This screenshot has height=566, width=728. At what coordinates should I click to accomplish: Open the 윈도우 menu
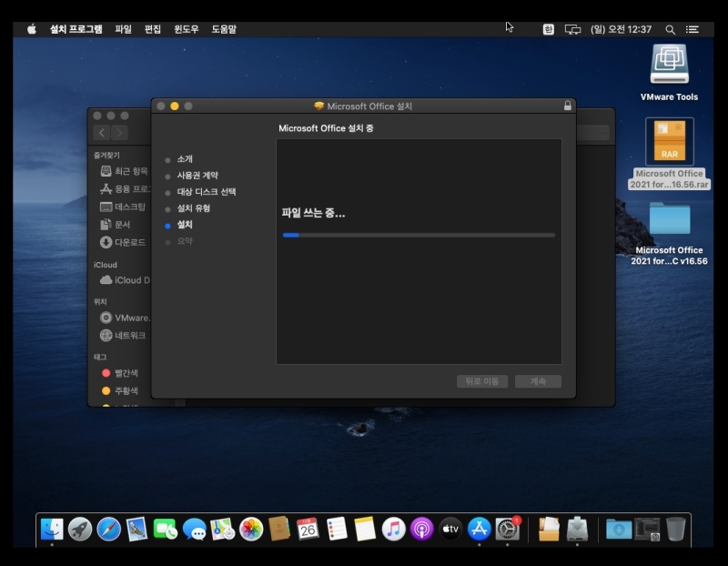187,29
